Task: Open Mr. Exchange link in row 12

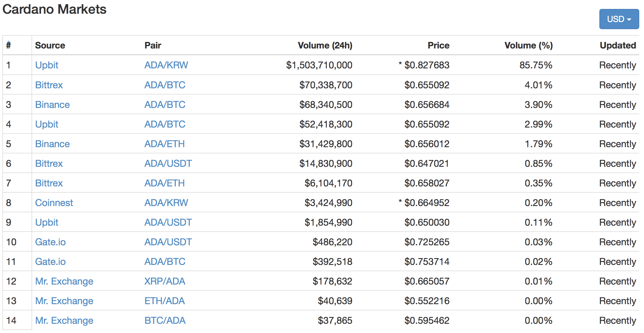Action: point(64,281)
